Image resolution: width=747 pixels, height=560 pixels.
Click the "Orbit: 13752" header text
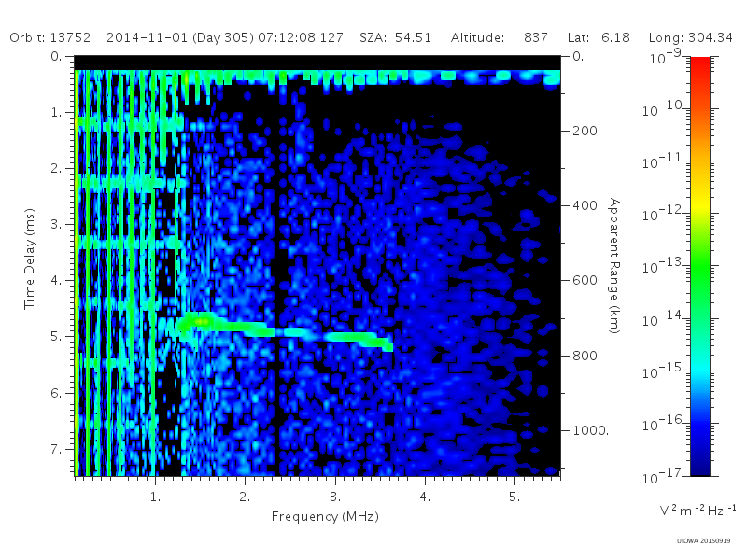(50, 37)
